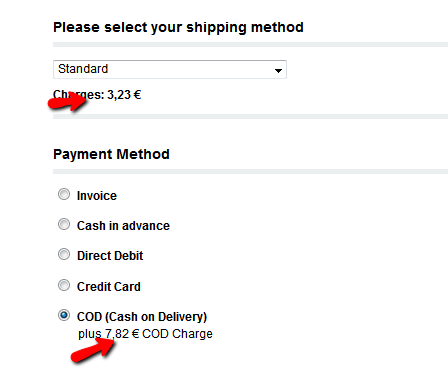The image size is (448, 372).
Task: Select the Invoice radio button
Action: tap(64, 194)
